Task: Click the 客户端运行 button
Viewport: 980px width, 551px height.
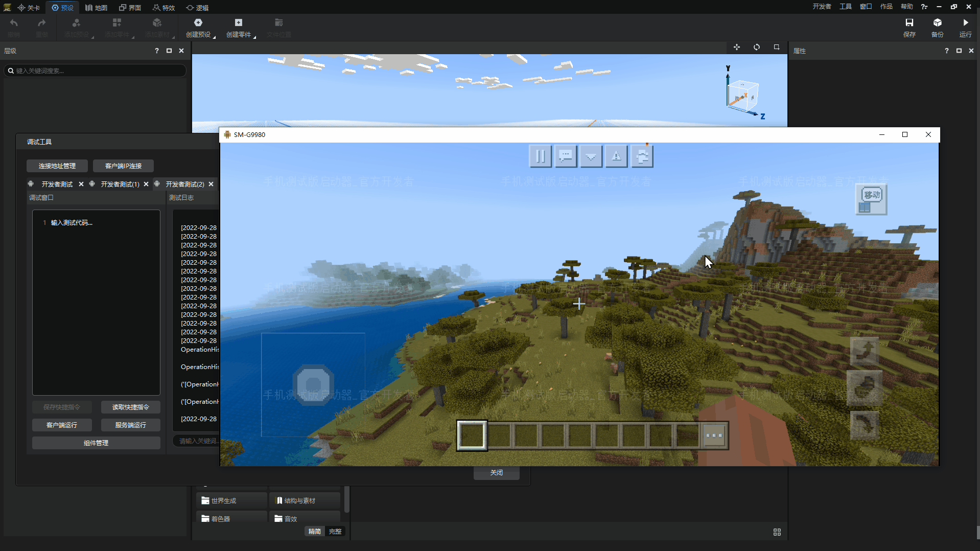Action: point(62,425)
